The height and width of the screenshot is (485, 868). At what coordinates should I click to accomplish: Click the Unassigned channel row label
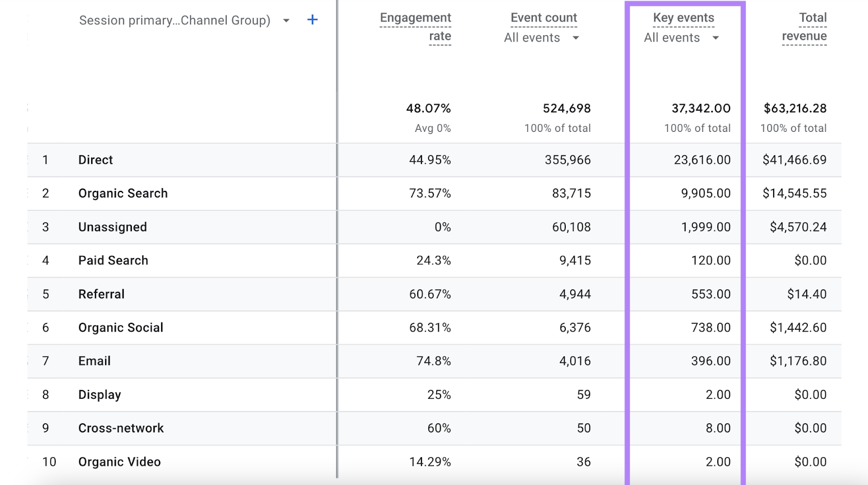click(112, 227)
